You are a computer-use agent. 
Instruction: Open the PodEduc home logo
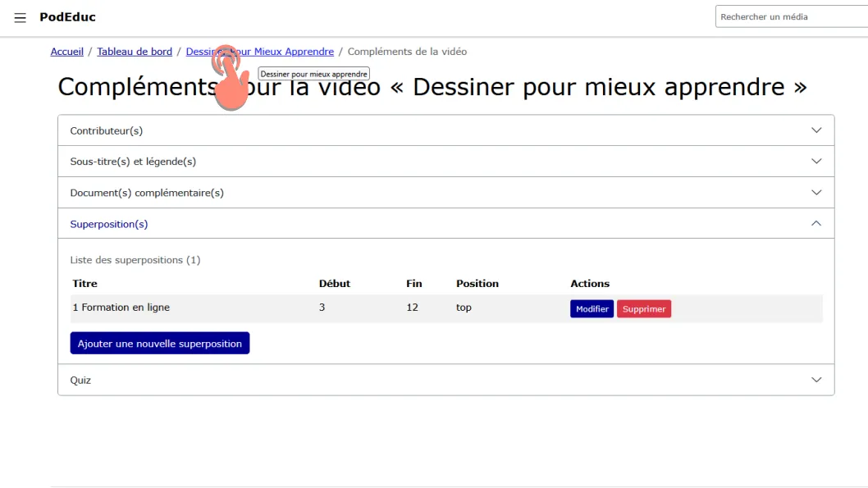coord(67,17)
